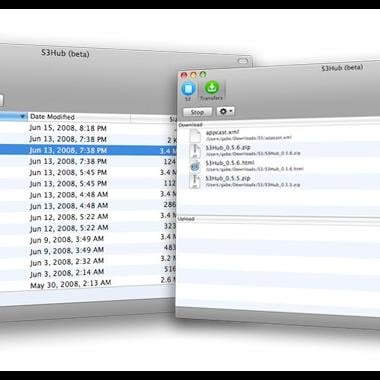This screenshot has height=380, width=380.
Task: Stop the current transfers with Stop button
Action: click(197, 112)
